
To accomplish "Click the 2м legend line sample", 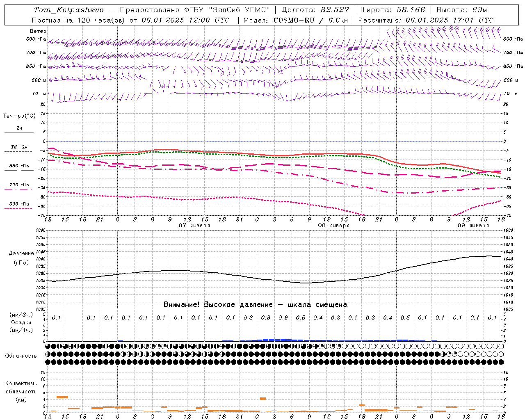I will coord(19,132).
